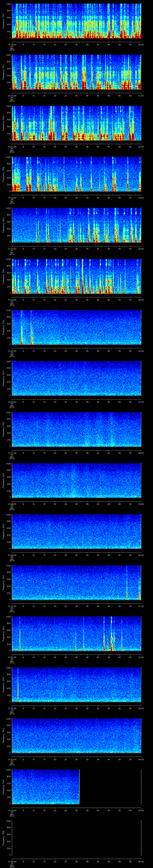Image resolution: width=153 pixels, height=868 pixels.
Task: Pick the spectrogram panel starting at 10:30:00
Action: [x=77, y=583]
